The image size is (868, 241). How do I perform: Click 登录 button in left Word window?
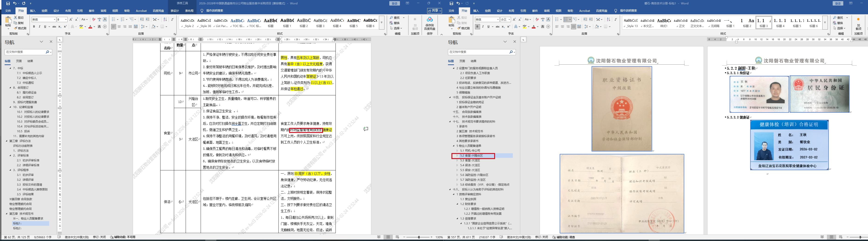(395, 3)
